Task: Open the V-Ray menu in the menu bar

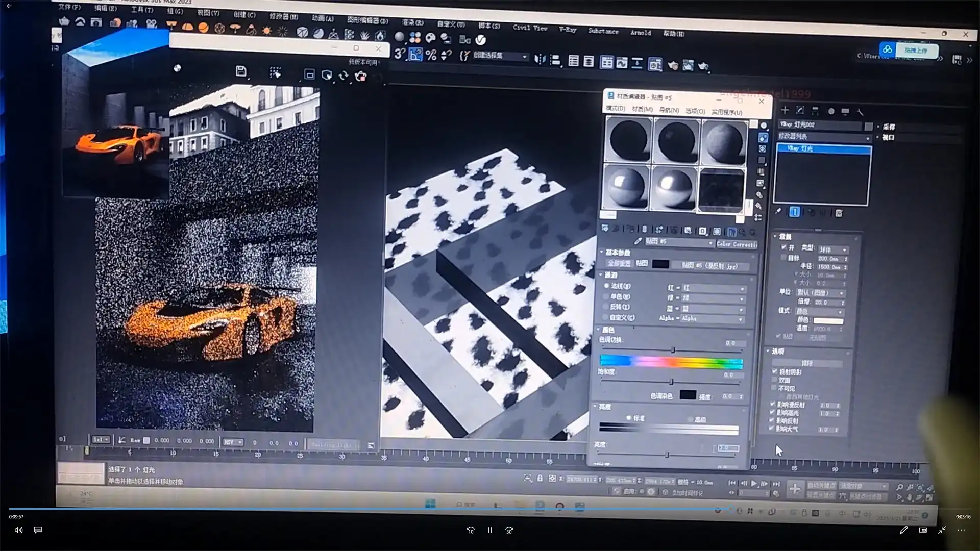Action: (567, 29)
